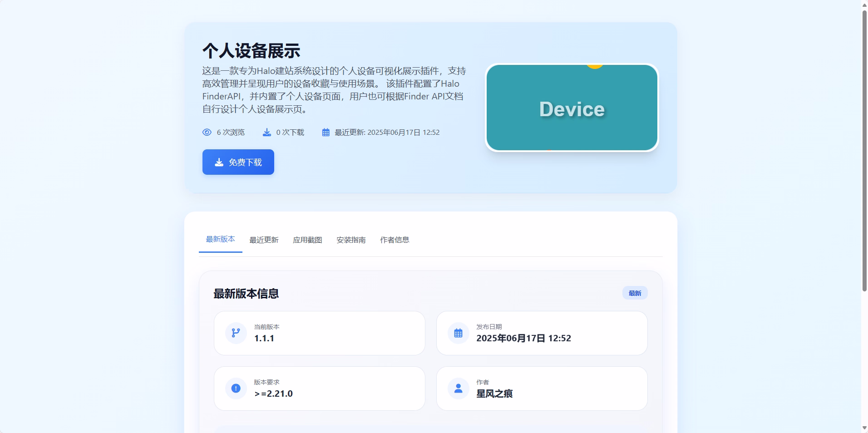Click release date 2025年06月17日 12:52 in 发布日期 card
This screenshot has width=868, height=433.
pos(524,338)
